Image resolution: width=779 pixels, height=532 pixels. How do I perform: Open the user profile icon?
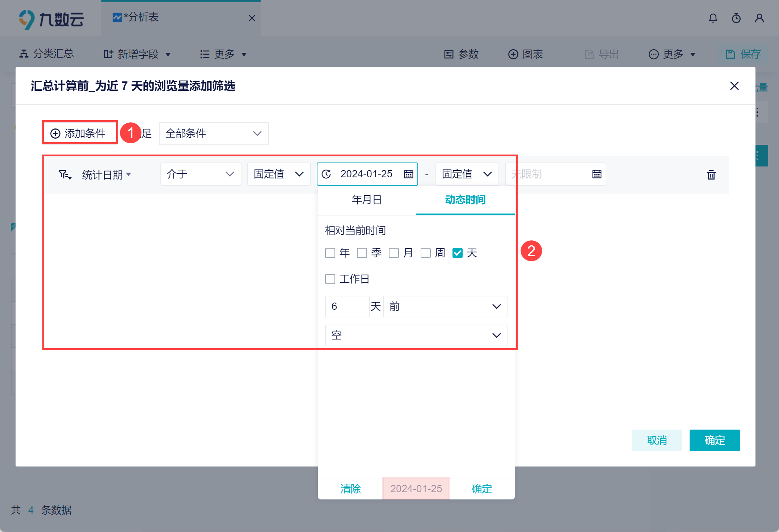(759, 18)
